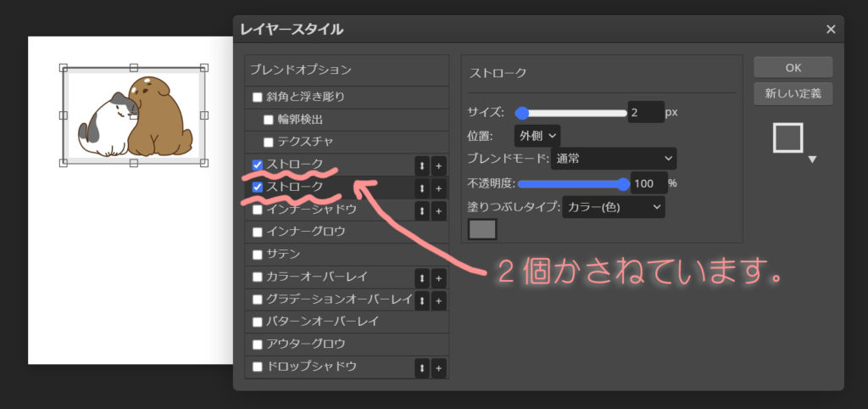The width and height of the screenshot is (868, 409).
Task: Click the reorder arrows icon beside インナーシャドウ
Action: [421, 210]
